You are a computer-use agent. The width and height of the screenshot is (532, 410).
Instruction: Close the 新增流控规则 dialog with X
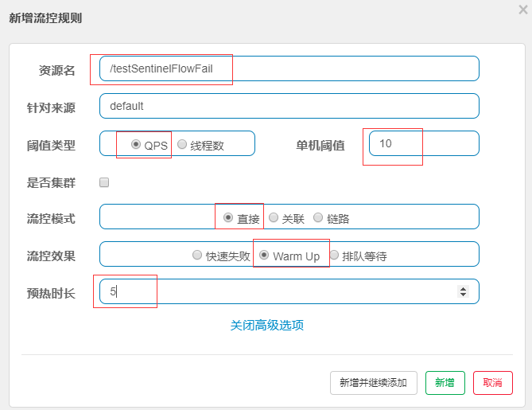[523, 10]
